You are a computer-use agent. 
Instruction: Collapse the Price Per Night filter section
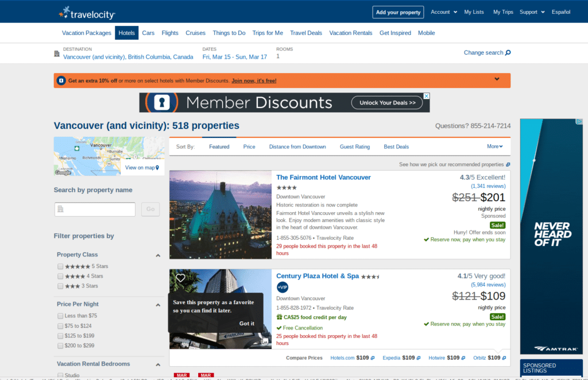(x=158, y=305)
